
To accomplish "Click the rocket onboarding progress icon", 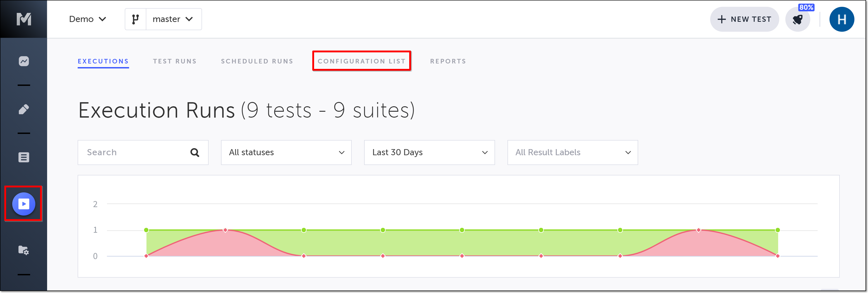I will (797, 19).
